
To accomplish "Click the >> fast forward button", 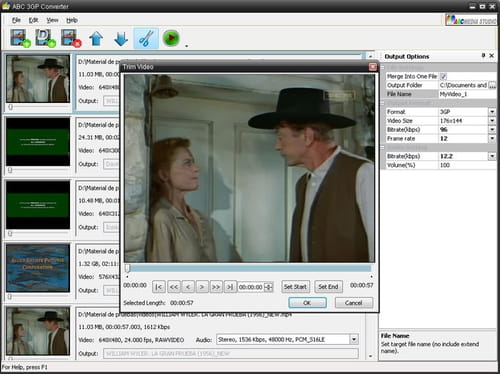I will pyautogui.click(x=216, y=287).
